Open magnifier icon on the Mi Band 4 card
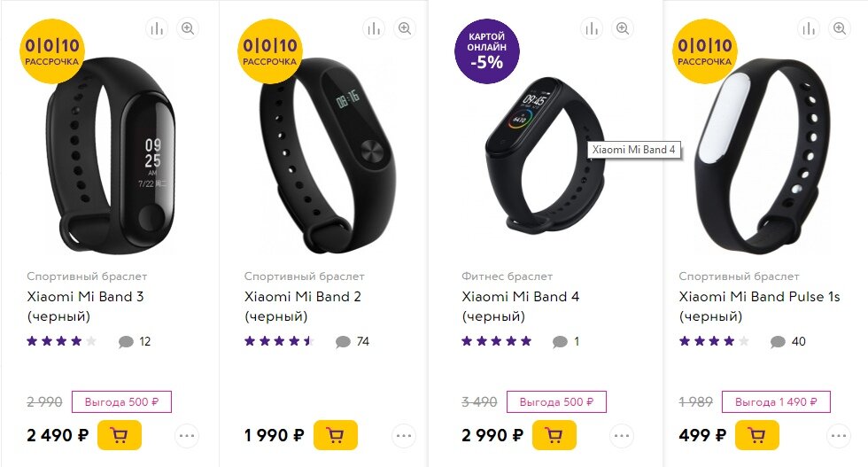This screenshot has width=868, height=467. point(622,28)
